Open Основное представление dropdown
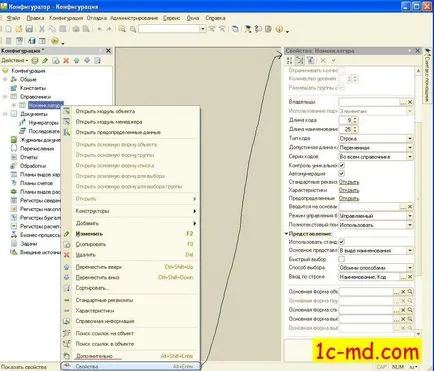434x371 pixels. click(410, 250)
